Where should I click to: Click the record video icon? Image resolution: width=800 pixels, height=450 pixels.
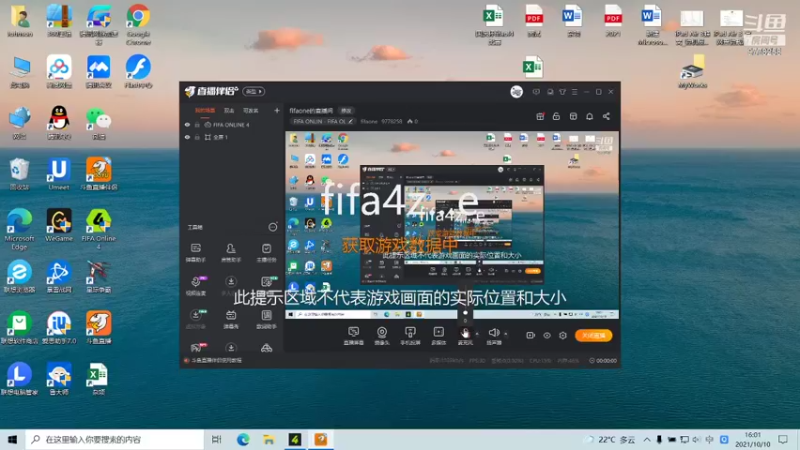click(x=531, y=335)
